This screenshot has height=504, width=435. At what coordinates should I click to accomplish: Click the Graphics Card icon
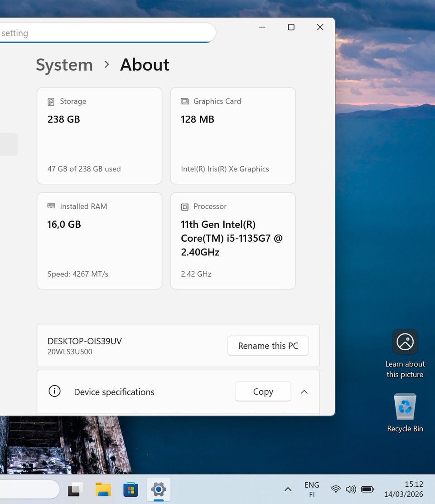184,102
